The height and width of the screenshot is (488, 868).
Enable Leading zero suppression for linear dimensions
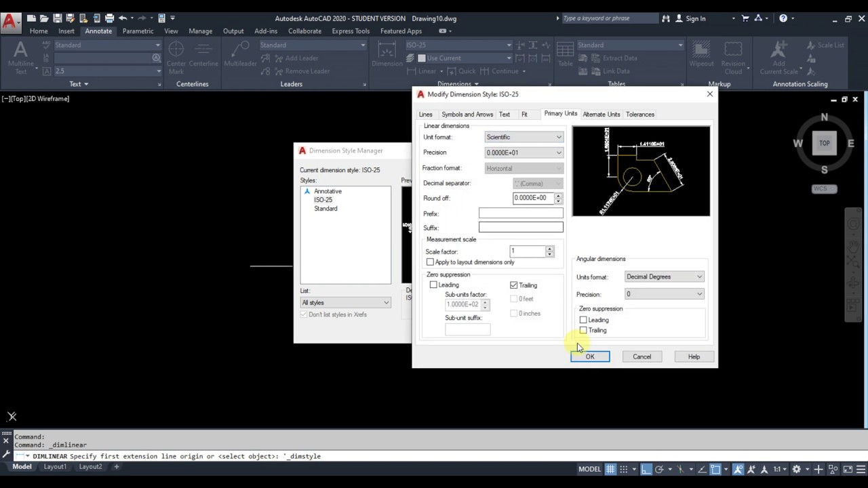tap(433, 285)
